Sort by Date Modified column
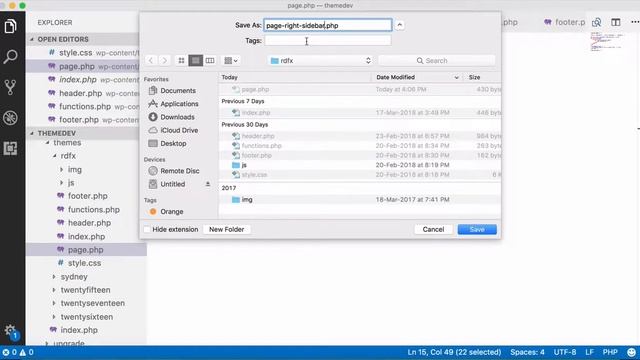Image resolution: width=640 pixels, height=360 pixels. [417, 77]
